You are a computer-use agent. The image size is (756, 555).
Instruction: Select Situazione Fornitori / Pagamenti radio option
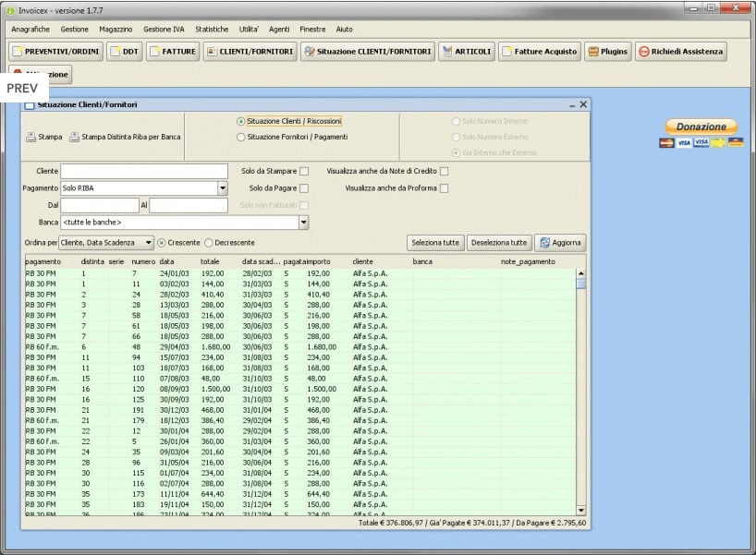coord(241,138)
